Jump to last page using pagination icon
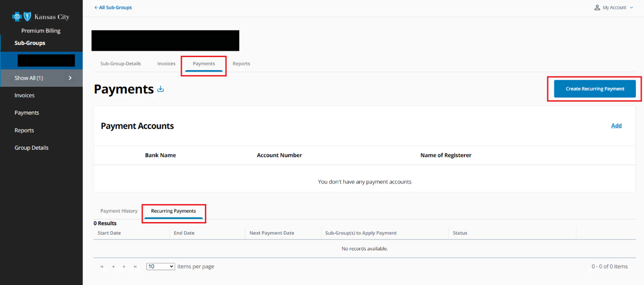The image size is (644, 285). pos(135,266)
